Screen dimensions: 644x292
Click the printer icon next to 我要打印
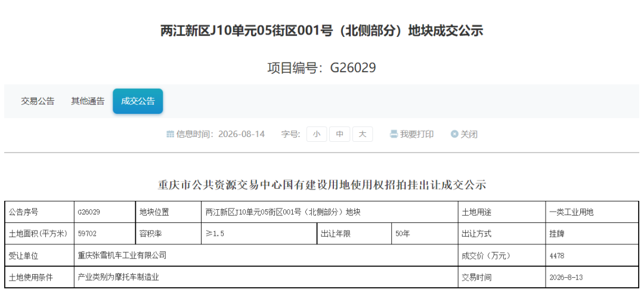click(x=394, y=134)
